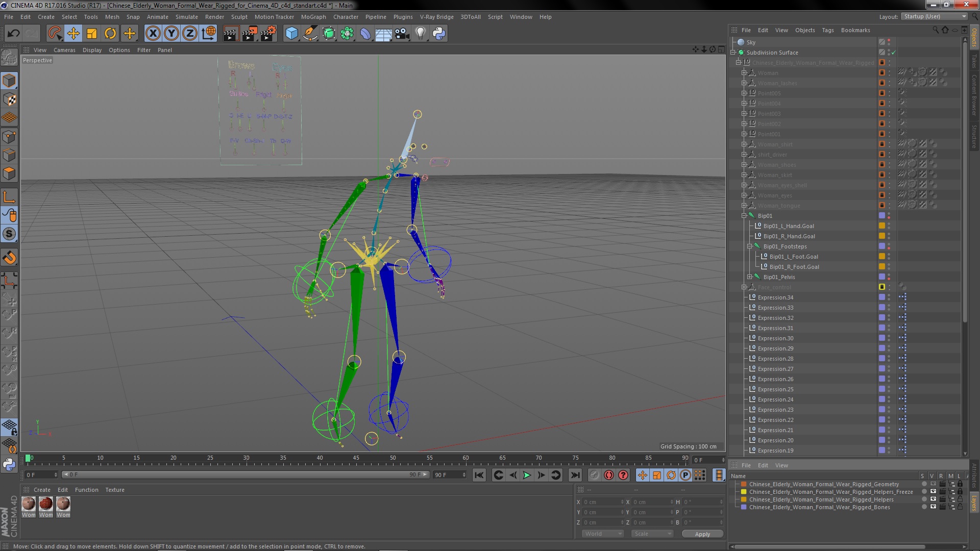Open the Scale coordinate mode dropdown
The image size is (980, 551).
click(652, 534)
